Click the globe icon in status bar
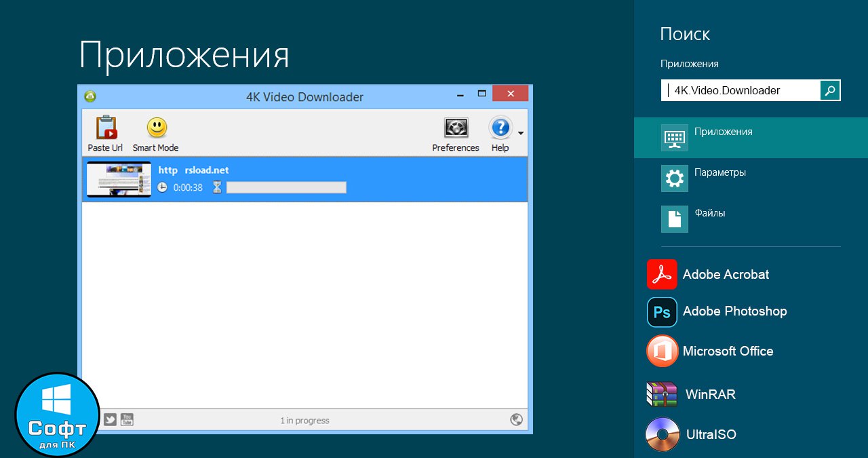 [x=517, y=420]
